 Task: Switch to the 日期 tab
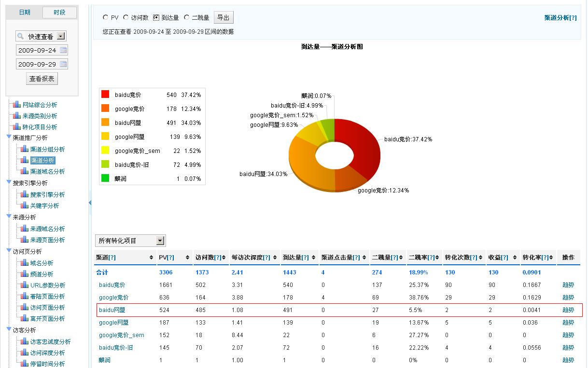click(25, 13)
